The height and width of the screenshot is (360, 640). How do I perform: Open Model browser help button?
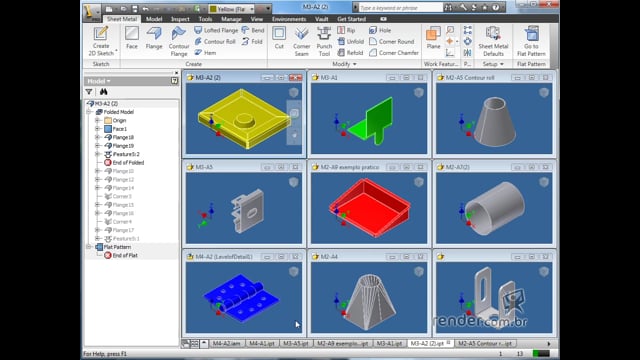pyautogui.click(x=174, y=81)
